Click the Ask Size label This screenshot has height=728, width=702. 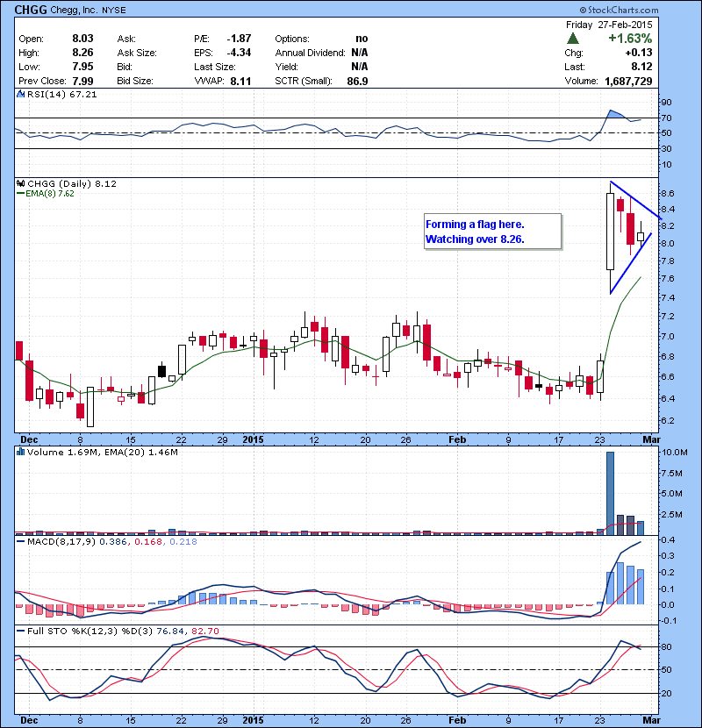pyautogui.click(x=137, y=53)
